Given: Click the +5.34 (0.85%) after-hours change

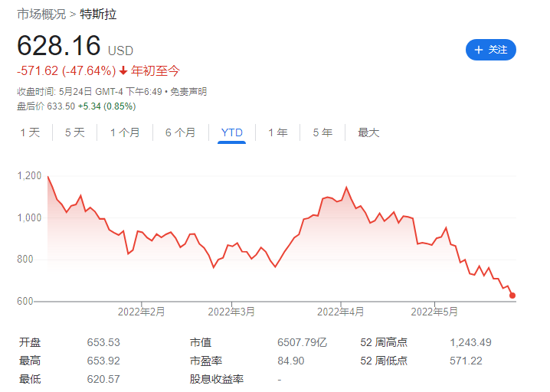Looking at the screenshot, I should coord(107,106).
